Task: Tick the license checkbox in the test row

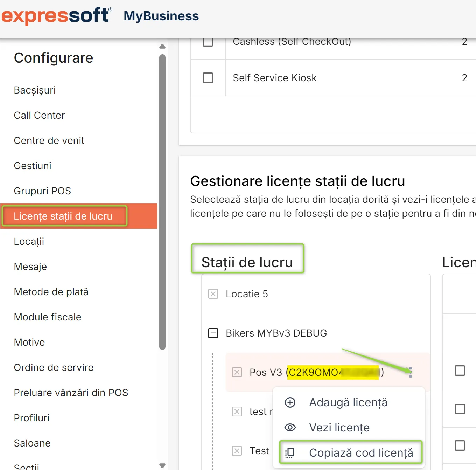Action: click(x=460, y=409)
